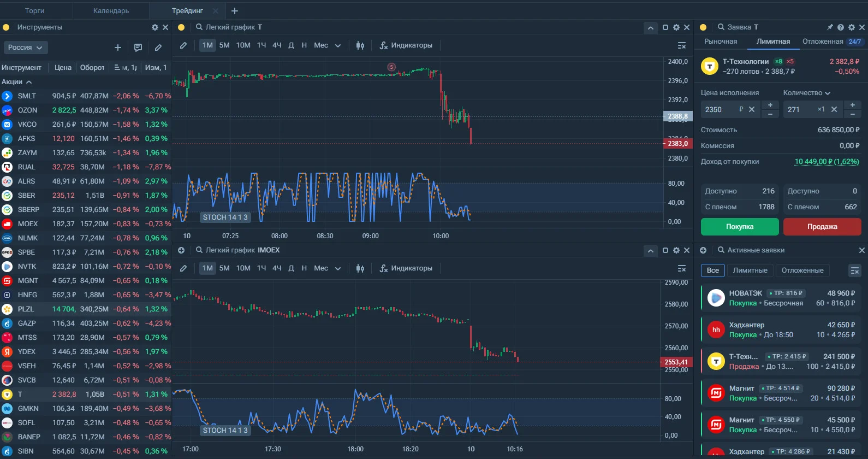Image resolution: width=868 pixels, height=459 pixels.
Task: Open settings gear of T chart panel
Action: tap(676, 27)
